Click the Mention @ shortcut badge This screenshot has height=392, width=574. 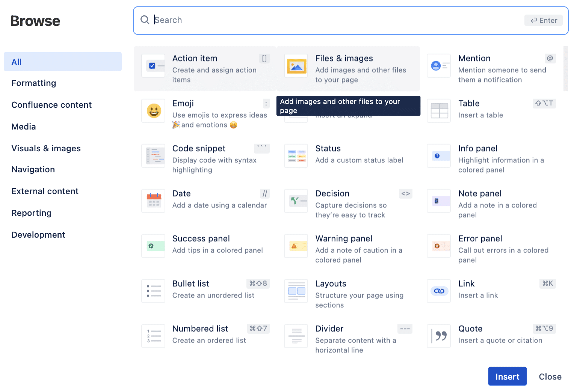coord(550,58)
